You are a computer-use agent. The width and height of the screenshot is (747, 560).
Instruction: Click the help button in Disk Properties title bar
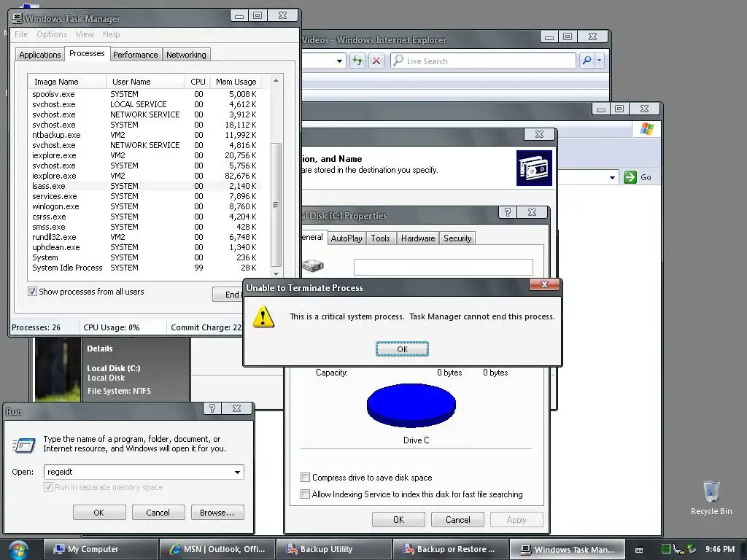coord(508,212)
